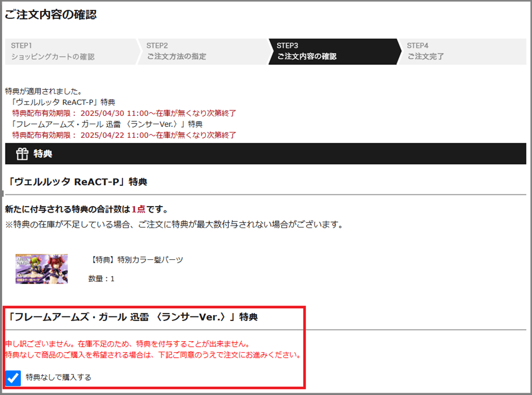The width and height of the screenshot is (532, 395).
Task: Click the 2025/04/30 expiry date notice
Action: pos(124,113)
